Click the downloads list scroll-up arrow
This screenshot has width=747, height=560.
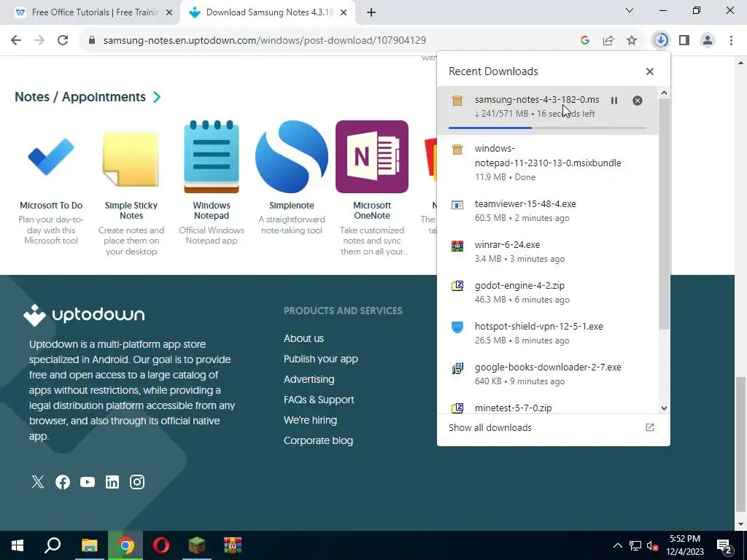tap(664, 93)
